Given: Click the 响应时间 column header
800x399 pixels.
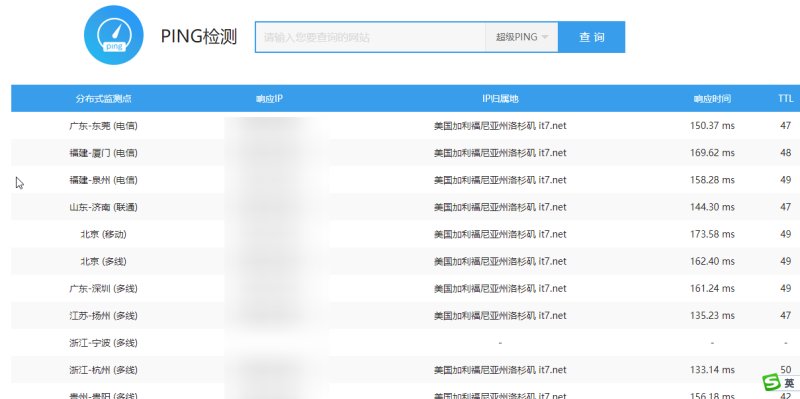Looking at the screenshot, I should click(x=712, y=98).
